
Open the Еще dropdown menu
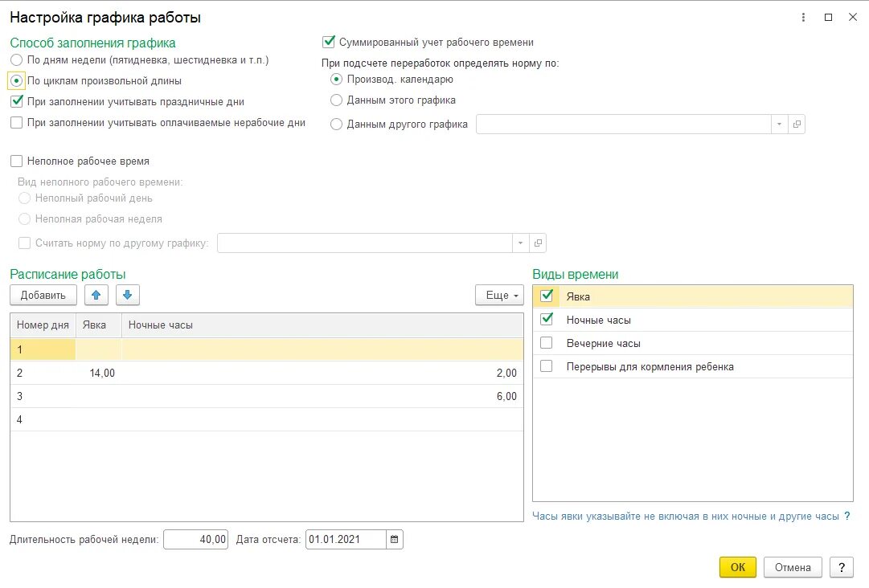click(x=499, y=295)
